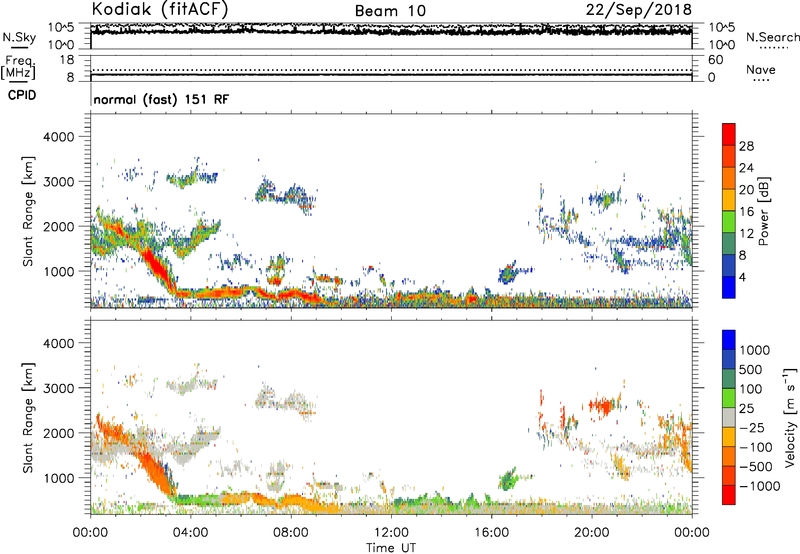The height and width of the screenshot is (554, 800).
Task: Click the "-1000" velocity colorbar label
Action: click(x=760, y=486)
